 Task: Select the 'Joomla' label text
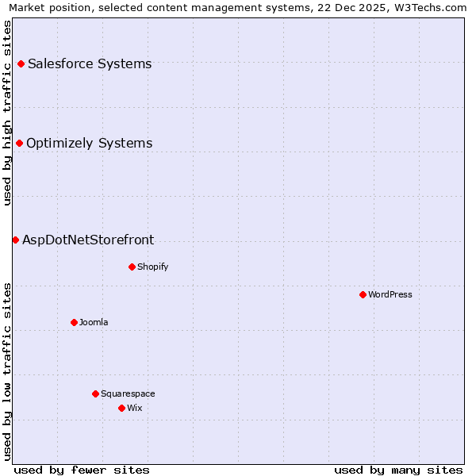(x=94, y=322)
